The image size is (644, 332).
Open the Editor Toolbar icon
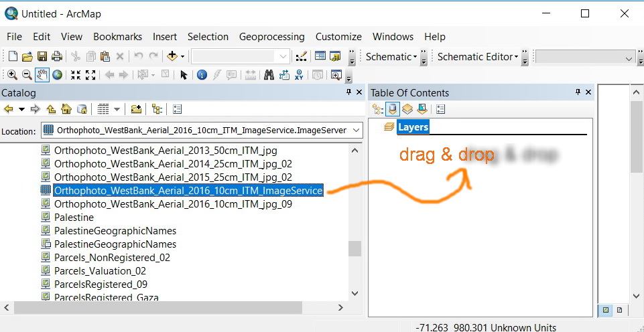click(301, 56)
